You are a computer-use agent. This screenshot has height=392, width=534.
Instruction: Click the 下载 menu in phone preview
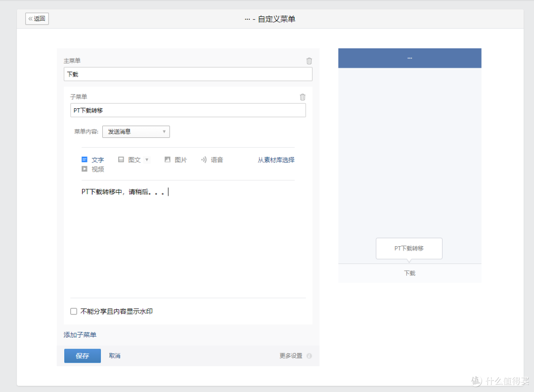coord(410,273)
